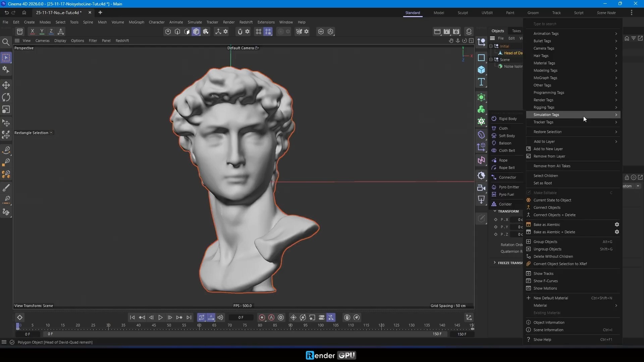Open the MoGraph menu
The image size is (644, 362).
tap(136, 22)
